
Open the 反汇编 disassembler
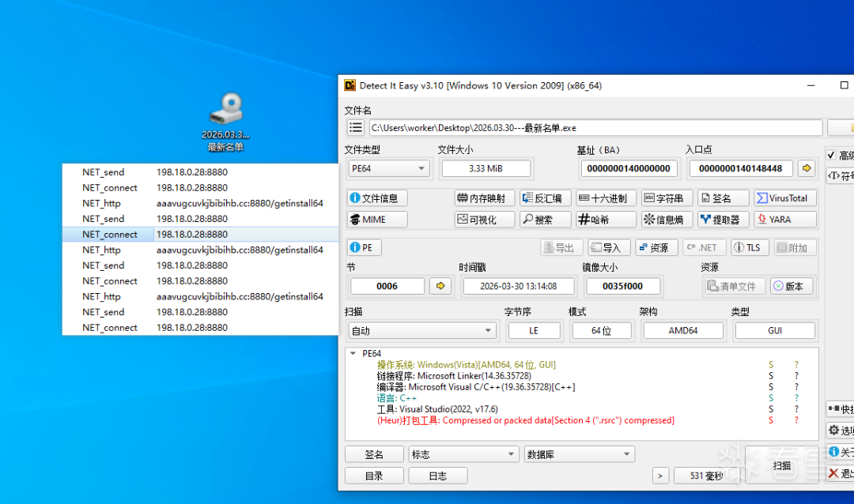click(545, 198)
